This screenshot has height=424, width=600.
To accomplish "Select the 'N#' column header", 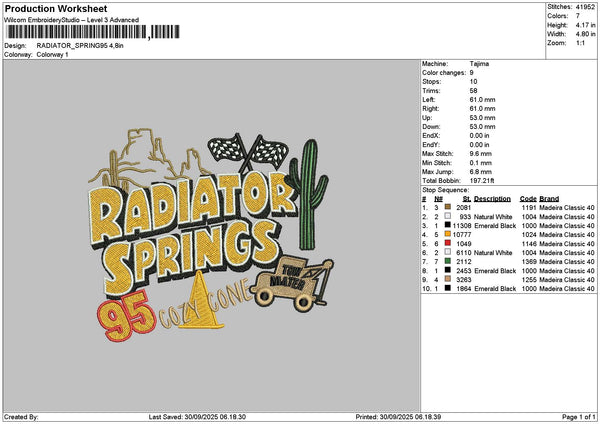I will tap(438, 199).
